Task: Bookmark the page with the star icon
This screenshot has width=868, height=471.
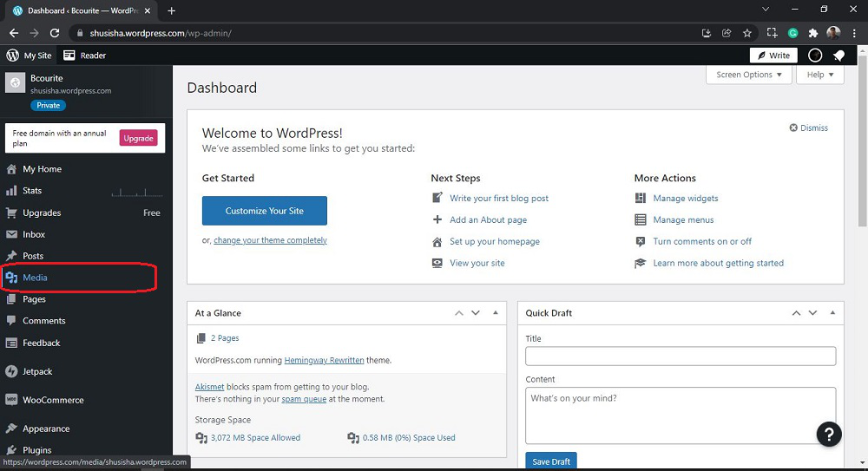Action: [747, 33]
